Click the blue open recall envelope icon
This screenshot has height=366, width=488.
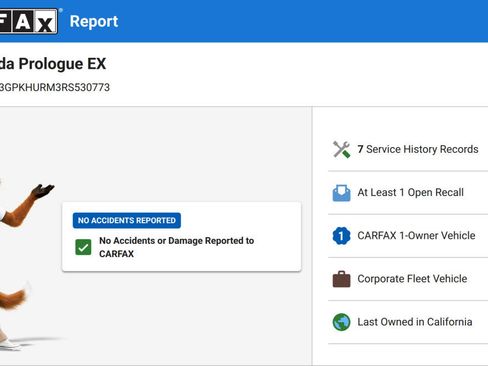pos(341,193)
